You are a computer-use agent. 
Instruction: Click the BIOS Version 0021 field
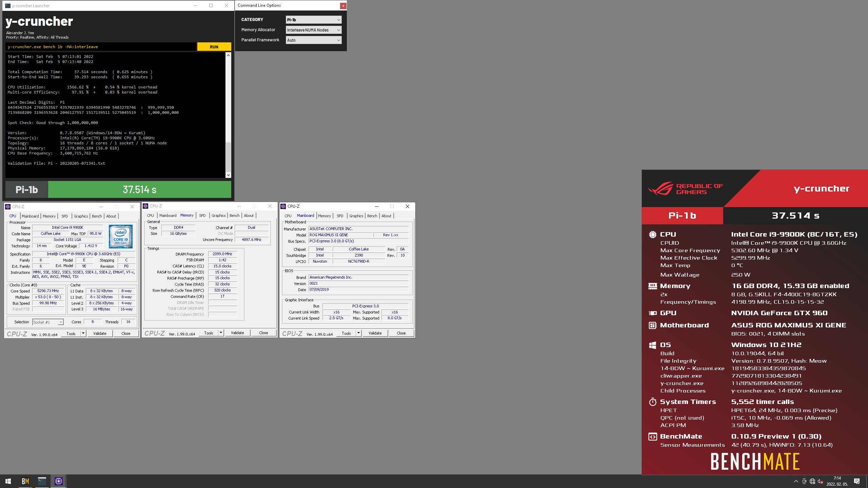358,283
